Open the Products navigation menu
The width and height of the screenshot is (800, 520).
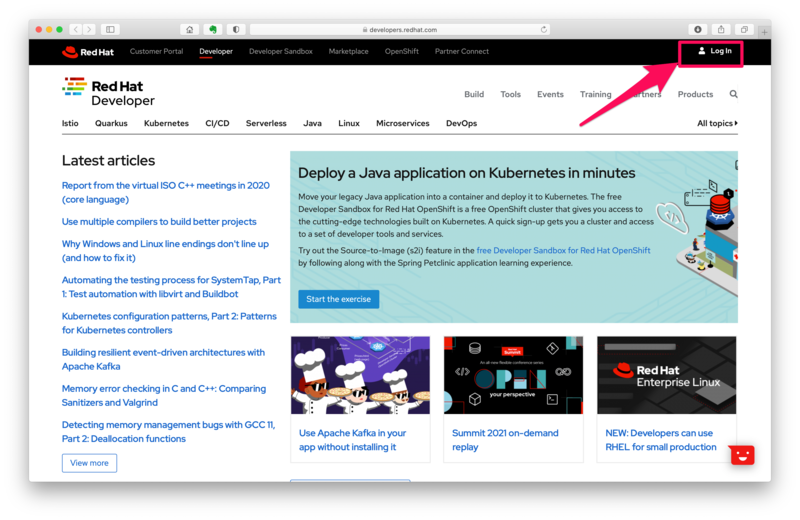click(695, 94)
